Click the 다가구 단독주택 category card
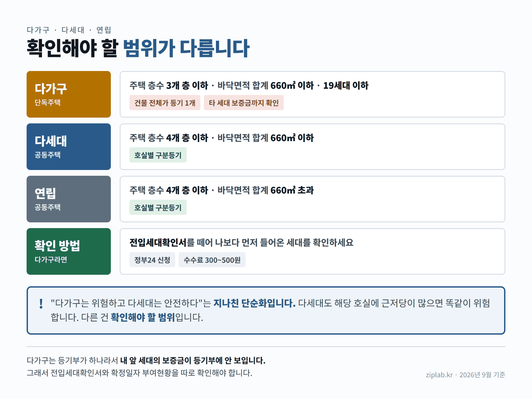The height and width of the screenshot is (399, 532). pos(69,94)
